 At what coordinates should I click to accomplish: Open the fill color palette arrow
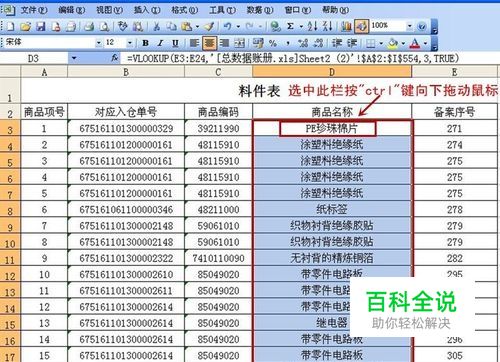403,43
